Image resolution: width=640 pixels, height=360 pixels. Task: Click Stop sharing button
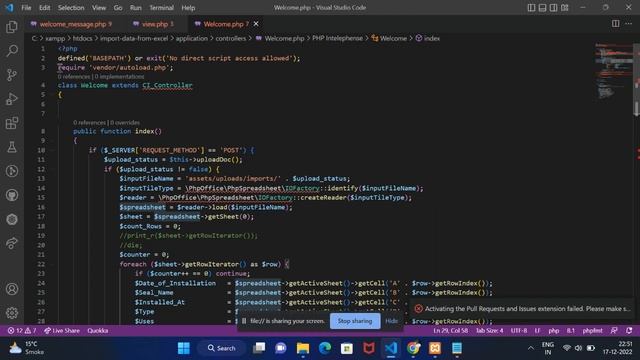tap(355, 321)
